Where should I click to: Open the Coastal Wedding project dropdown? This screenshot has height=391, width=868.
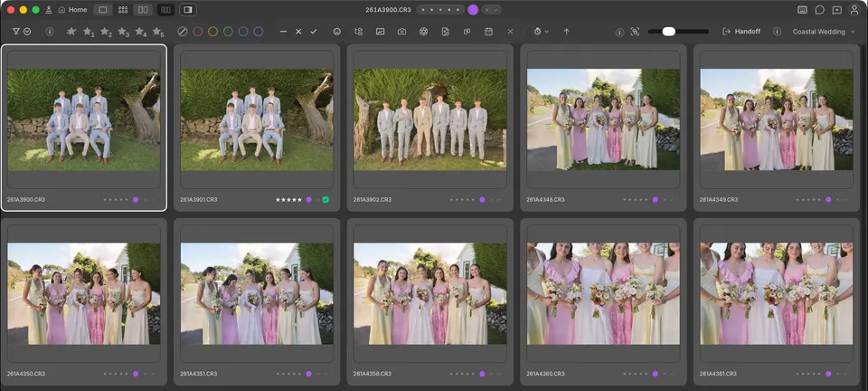click(x=824, y=32)
